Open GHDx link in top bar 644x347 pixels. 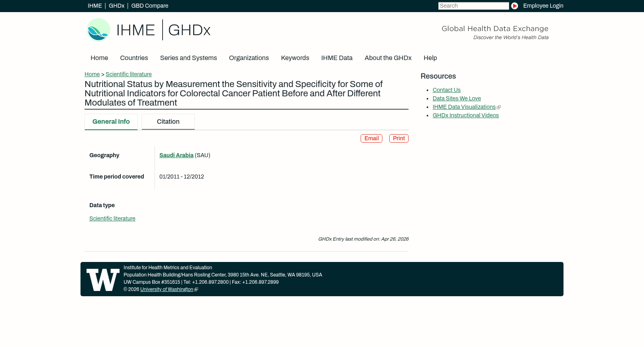click(116, 6)
